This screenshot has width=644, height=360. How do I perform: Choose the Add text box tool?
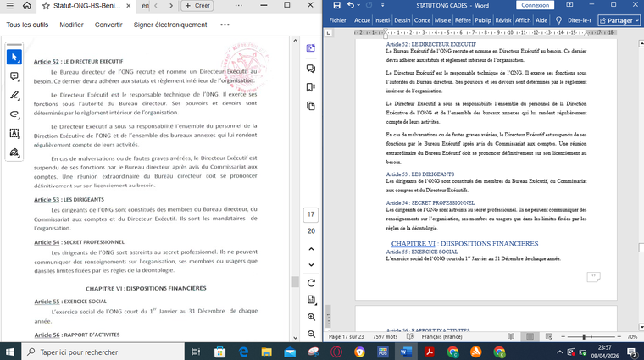14,133
